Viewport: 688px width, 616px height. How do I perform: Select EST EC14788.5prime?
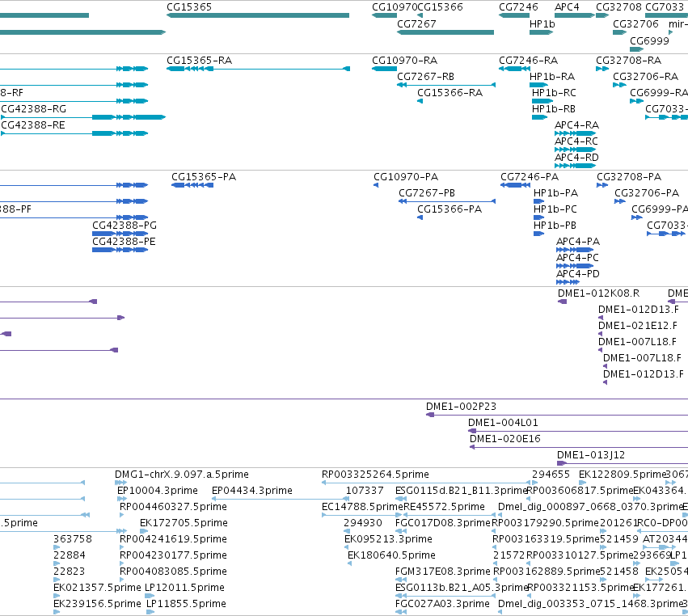(x=362, y=507)
